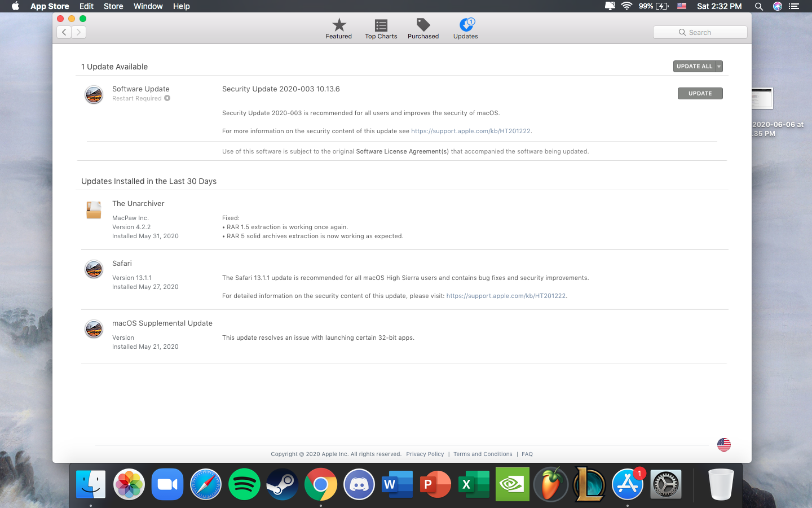Open the Purchased tag tab
Screen dimensions: 812x508
(x=423, y=29)
